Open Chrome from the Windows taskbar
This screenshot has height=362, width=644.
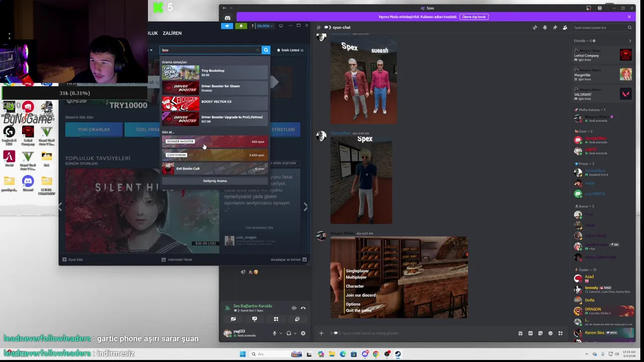376,354
